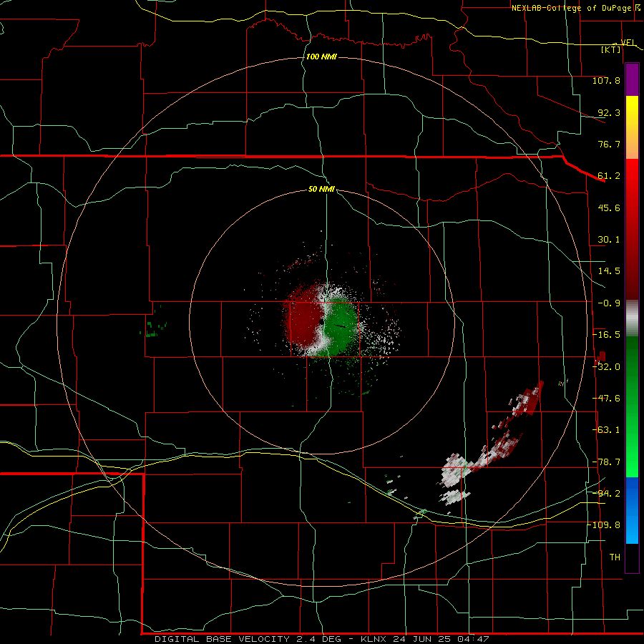Click the VEL legend title

628,42
